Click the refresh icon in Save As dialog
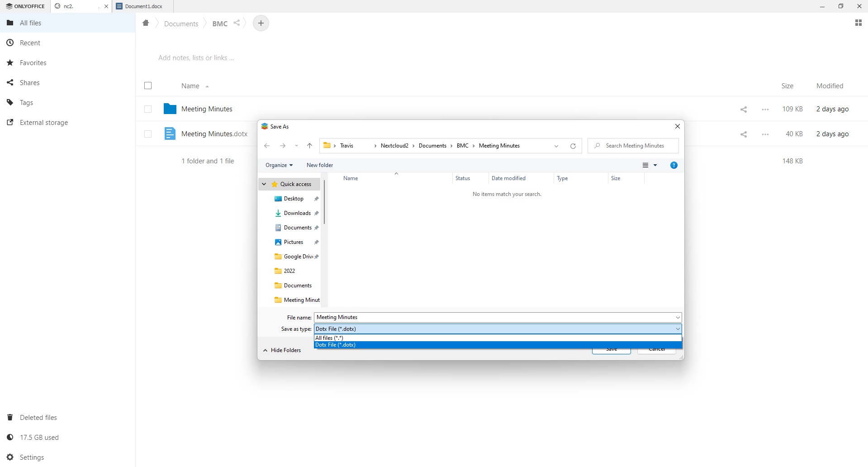This screenshot has height=467, width=868. [573, 146]
